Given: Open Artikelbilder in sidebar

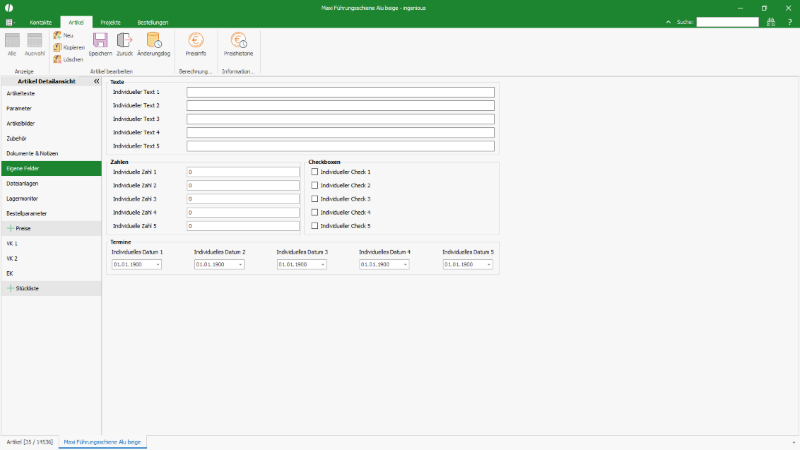Looking at the screenshot, I should [x=51, y=123].
